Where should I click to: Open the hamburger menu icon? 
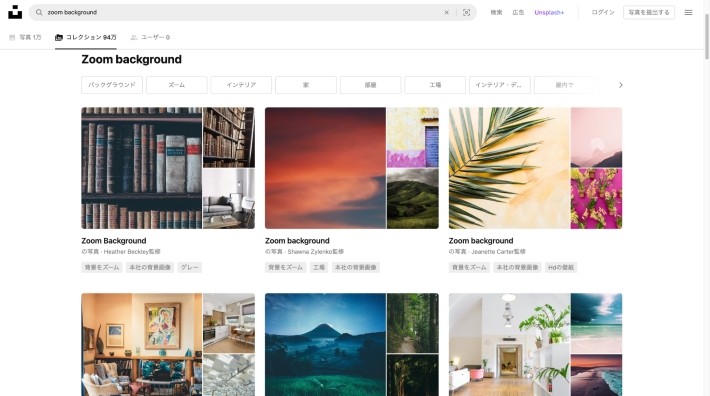(688, 12)
